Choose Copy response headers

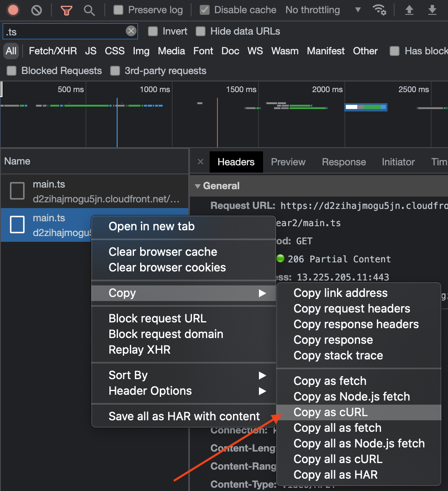(x=359, y=324)
